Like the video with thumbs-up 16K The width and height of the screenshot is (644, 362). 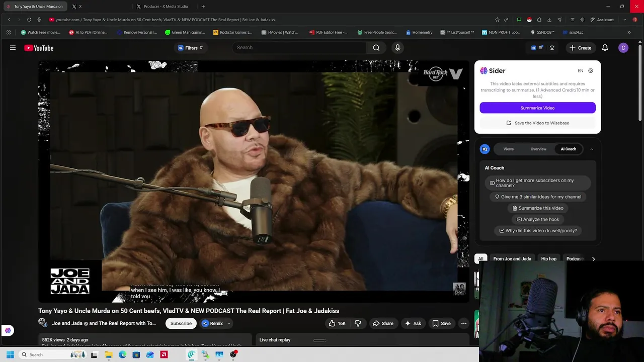pos(338,323)
